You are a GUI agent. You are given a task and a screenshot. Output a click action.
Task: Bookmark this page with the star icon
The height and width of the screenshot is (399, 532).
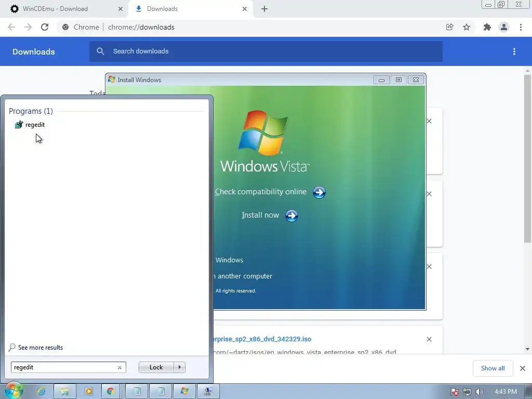[x=467, y=27]
